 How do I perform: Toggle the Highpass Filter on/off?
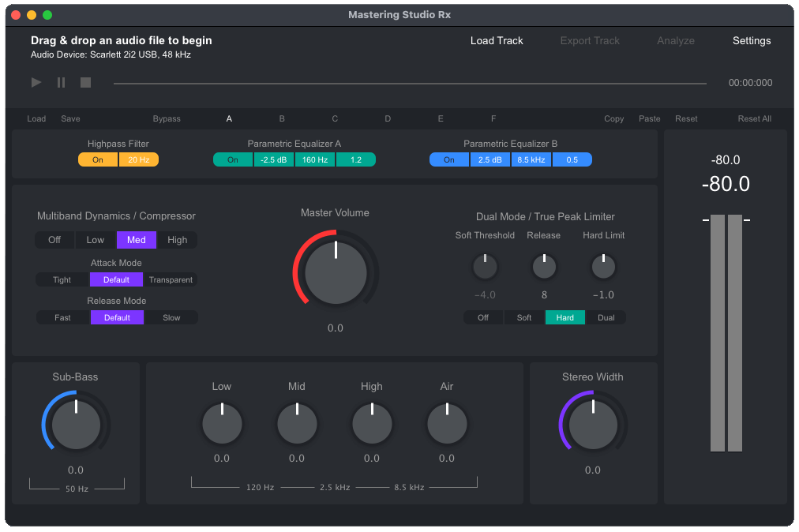click(x=97, y=159)
